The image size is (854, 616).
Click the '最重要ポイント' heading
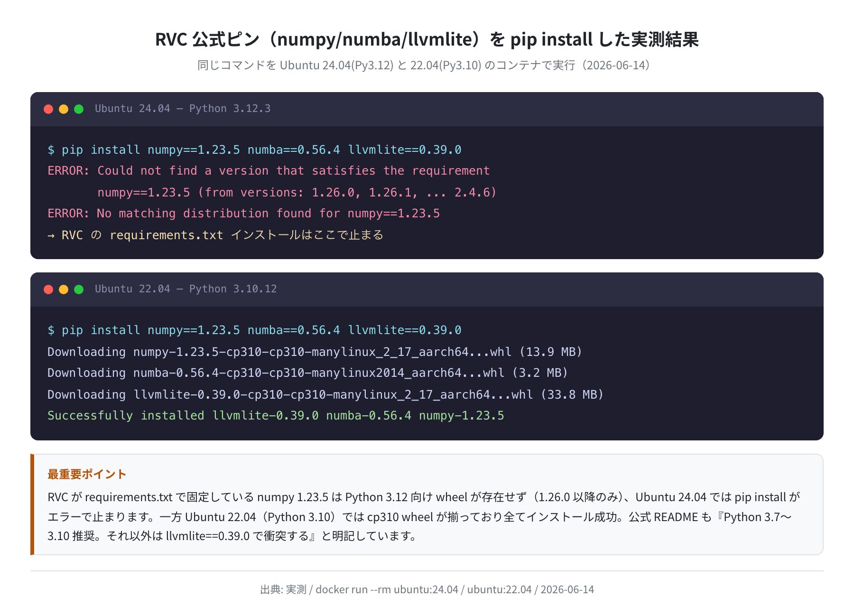87,474
